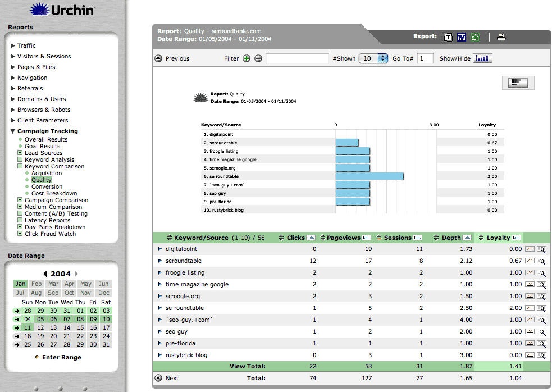Expand Visitors & Sessions section
The width and height of the screenshot is (552, 392).
13,56
